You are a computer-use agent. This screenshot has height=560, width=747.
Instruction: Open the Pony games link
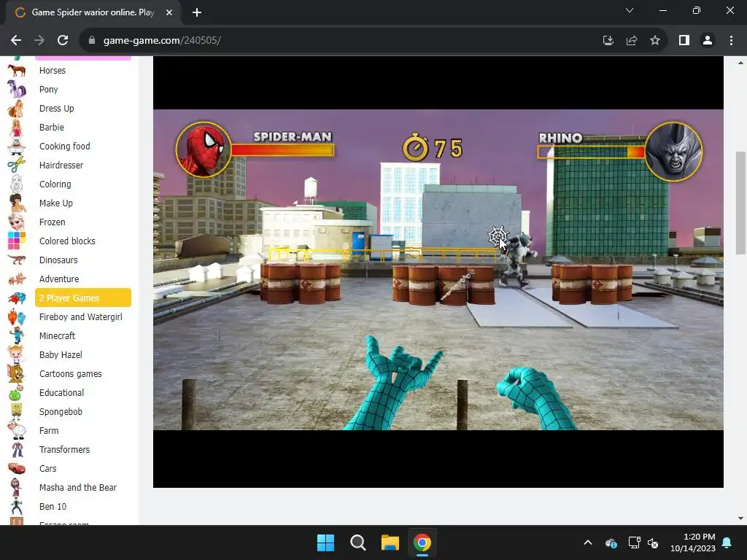tap(49, 89)
